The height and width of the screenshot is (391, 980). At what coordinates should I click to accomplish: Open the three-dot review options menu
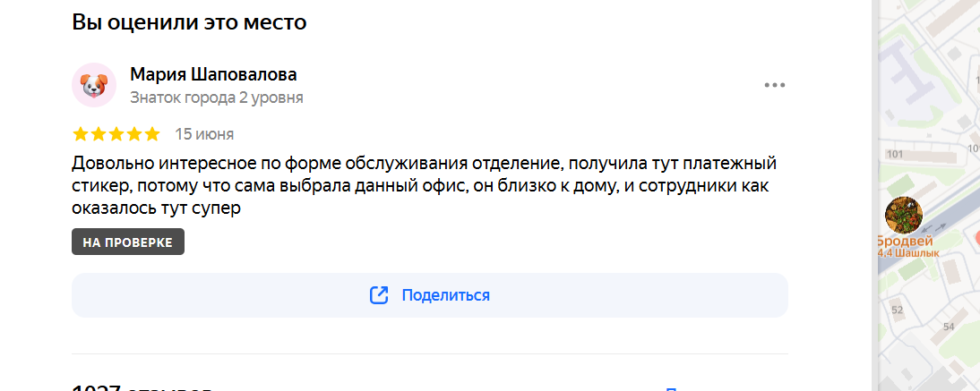coord(774,85)
